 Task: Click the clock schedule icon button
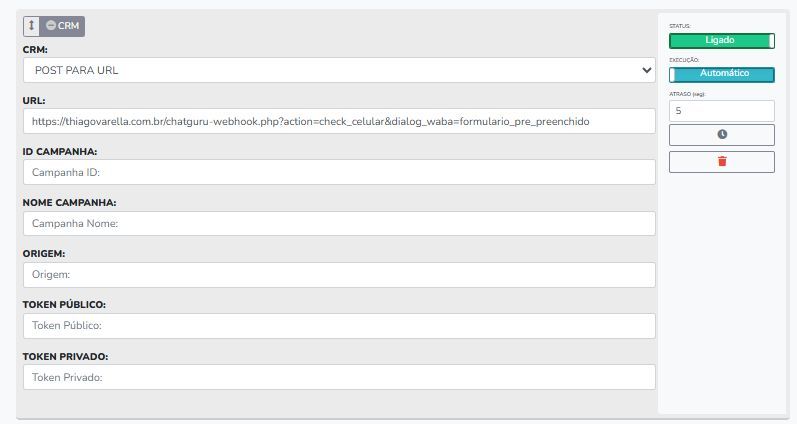722,134
